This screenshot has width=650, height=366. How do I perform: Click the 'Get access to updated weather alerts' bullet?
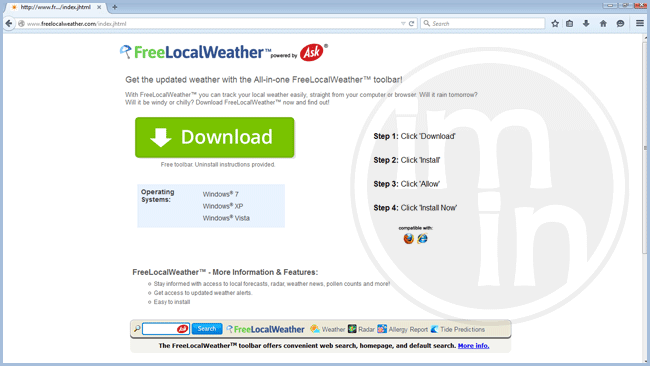tap(203, 293)
